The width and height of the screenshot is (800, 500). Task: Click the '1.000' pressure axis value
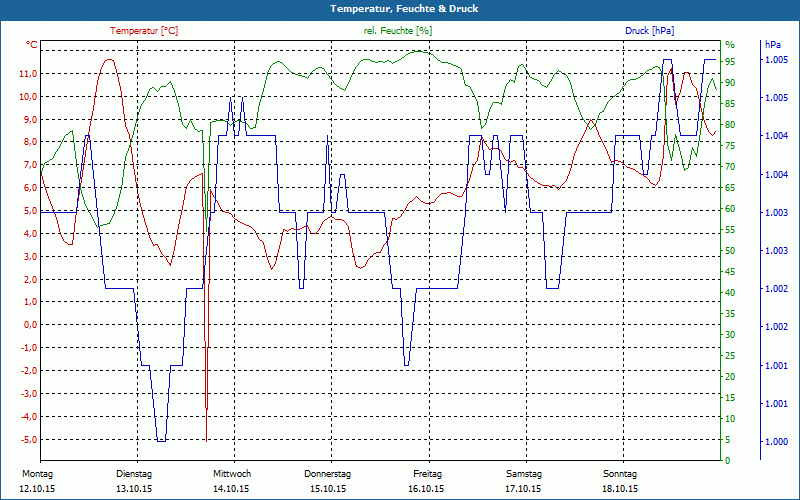776,442
